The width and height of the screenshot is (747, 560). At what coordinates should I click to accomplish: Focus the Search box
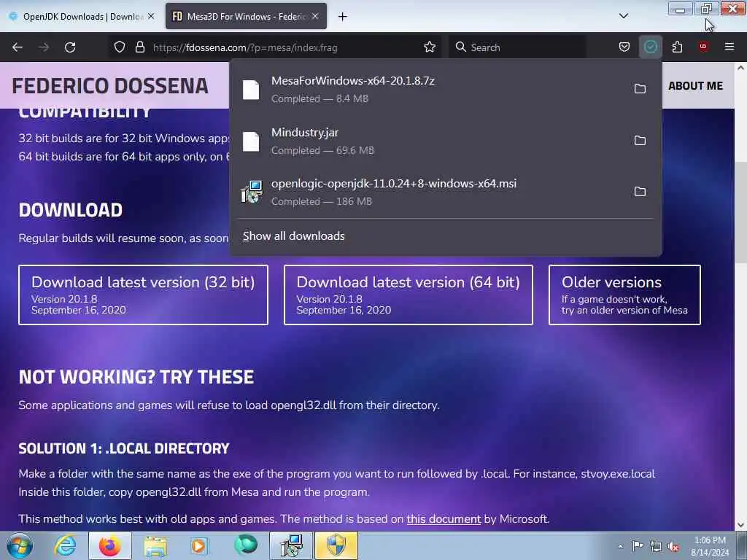517,47
